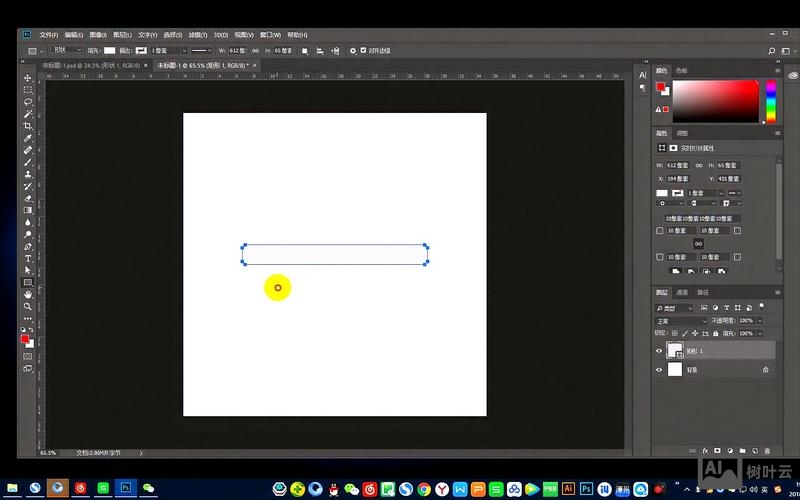
Task: Select the Move tool
Action: (28, 78)
